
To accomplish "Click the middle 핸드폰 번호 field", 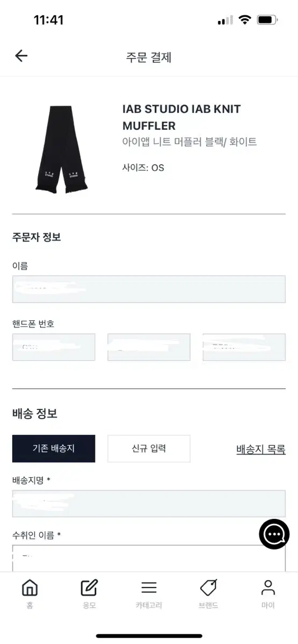I will point(149,347).
